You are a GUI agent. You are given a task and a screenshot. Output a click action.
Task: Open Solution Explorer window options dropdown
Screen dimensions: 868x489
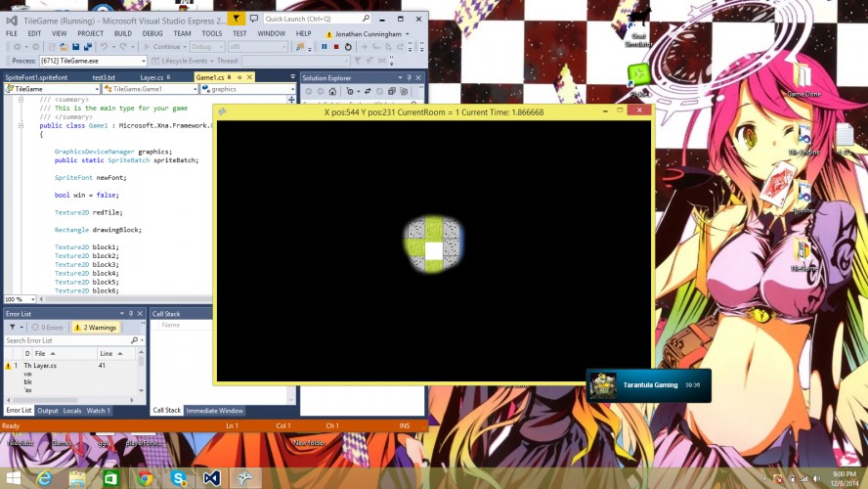(400, 78)
